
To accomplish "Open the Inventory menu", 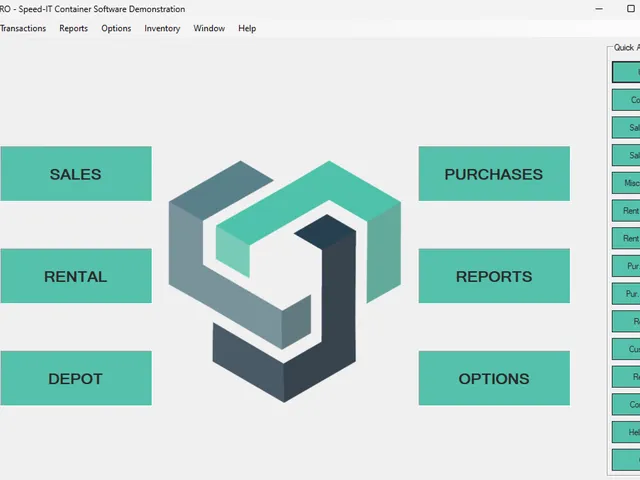I will tap(162, 29).
